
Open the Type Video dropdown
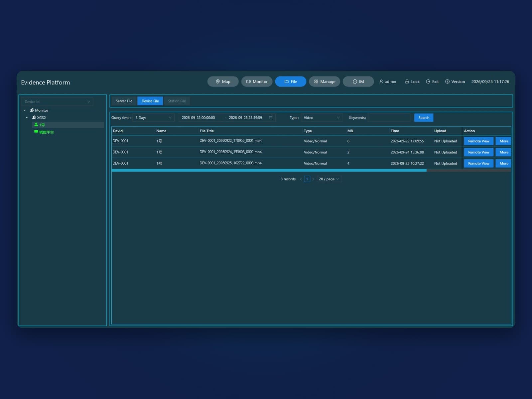[322, 118]
